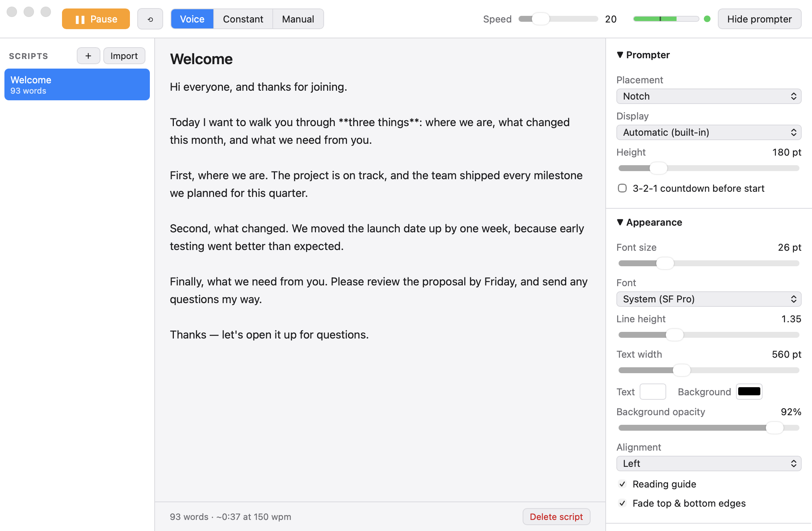Adjust the Line height slider
This screenshot has height=531, width=812.
[x=709, y=335]
